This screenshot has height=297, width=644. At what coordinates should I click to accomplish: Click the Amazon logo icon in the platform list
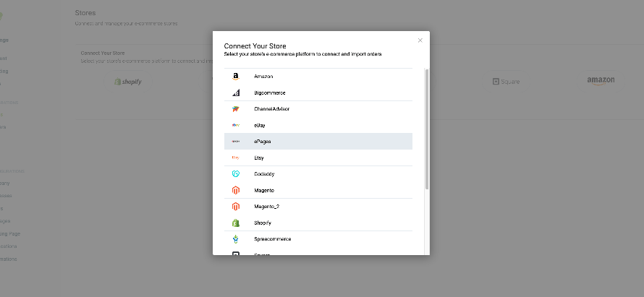(x=235, y=77)
